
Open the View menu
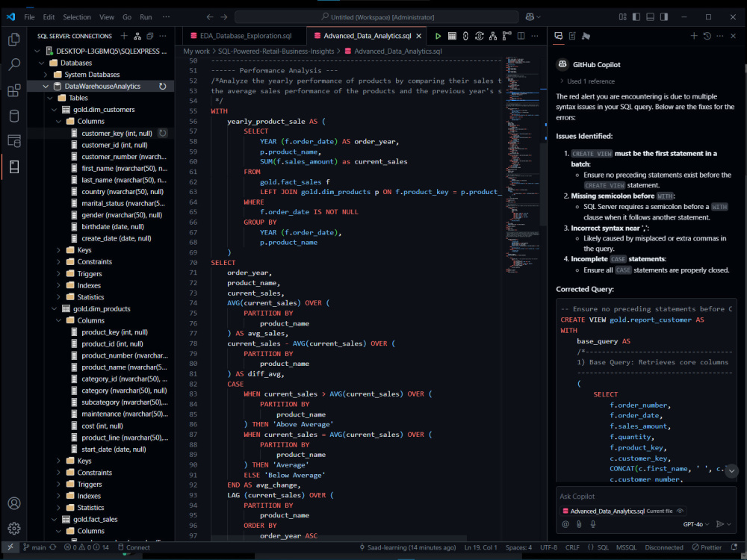(x=107, y=17)
